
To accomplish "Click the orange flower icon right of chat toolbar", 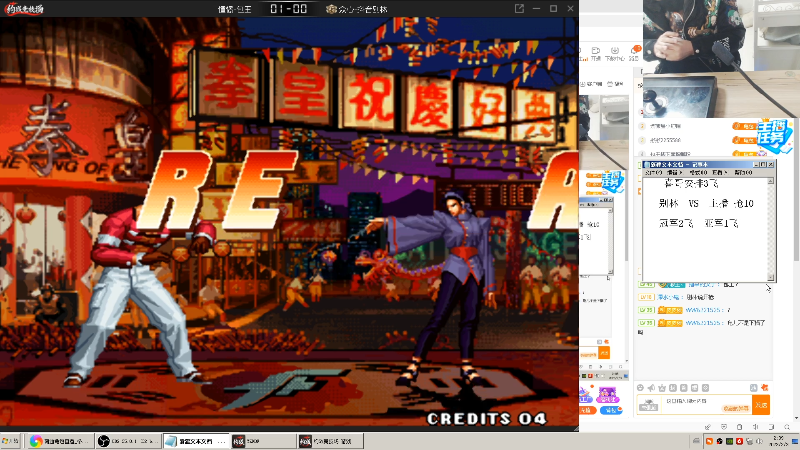I will point(764,388).
